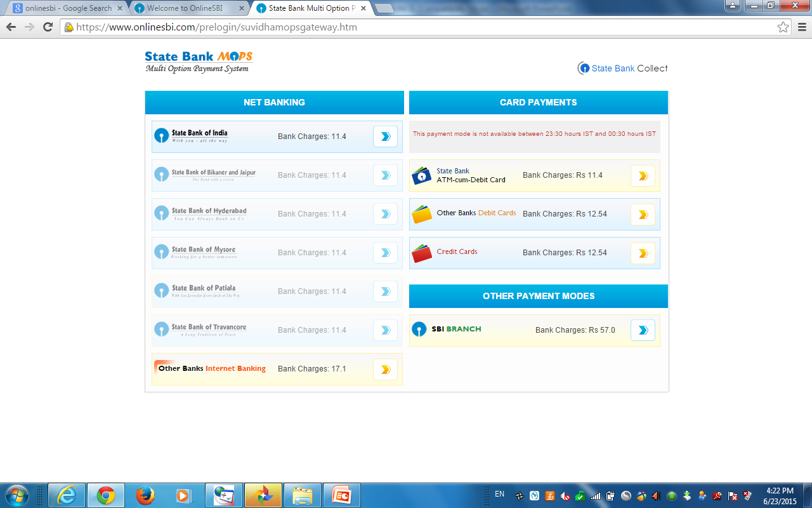Click the Other Banks Internet Banking arrow
Image resolution: width=812 pixels, height=508 pixels.
385,370
